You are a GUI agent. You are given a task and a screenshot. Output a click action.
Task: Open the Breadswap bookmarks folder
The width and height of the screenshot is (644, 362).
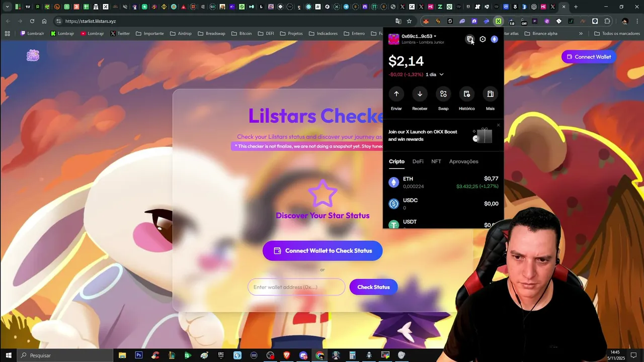point(211,34)
